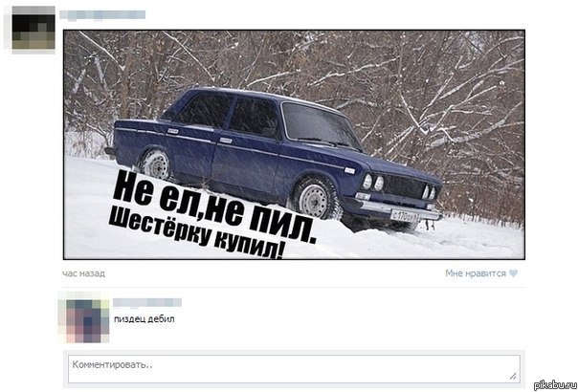
Task: Like the post via Мне нравится
Action: [x=476, y=273]
